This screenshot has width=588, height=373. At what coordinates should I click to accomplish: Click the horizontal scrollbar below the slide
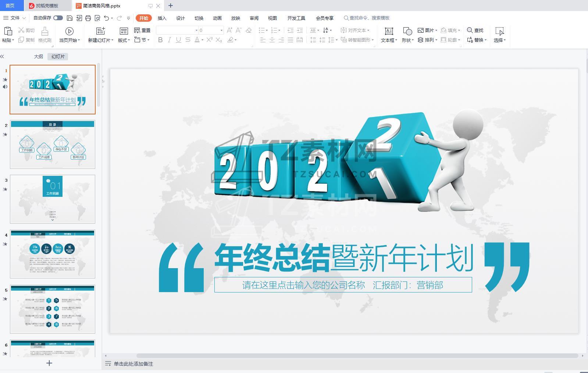[x=357, y=355]
